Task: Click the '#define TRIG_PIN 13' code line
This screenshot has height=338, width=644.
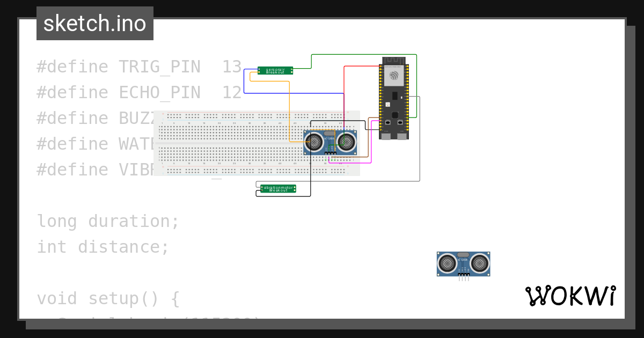Action: [x=140, y=67]
